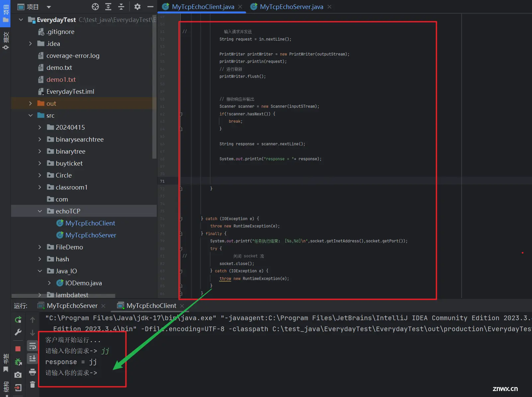Collapse the EverydayTest project root

tap(21, 20)
